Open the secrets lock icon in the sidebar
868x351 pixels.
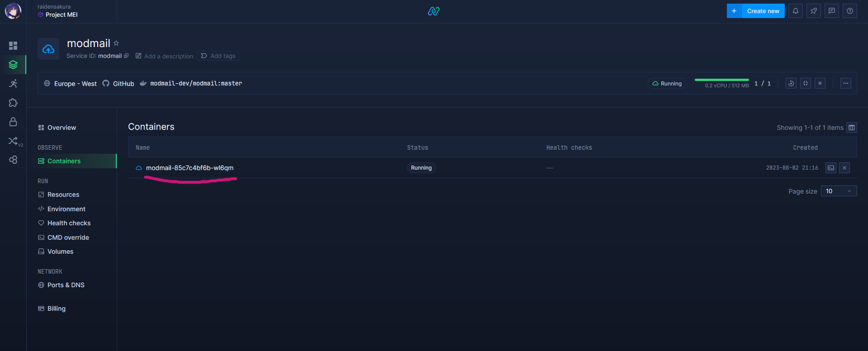point(13,122)
